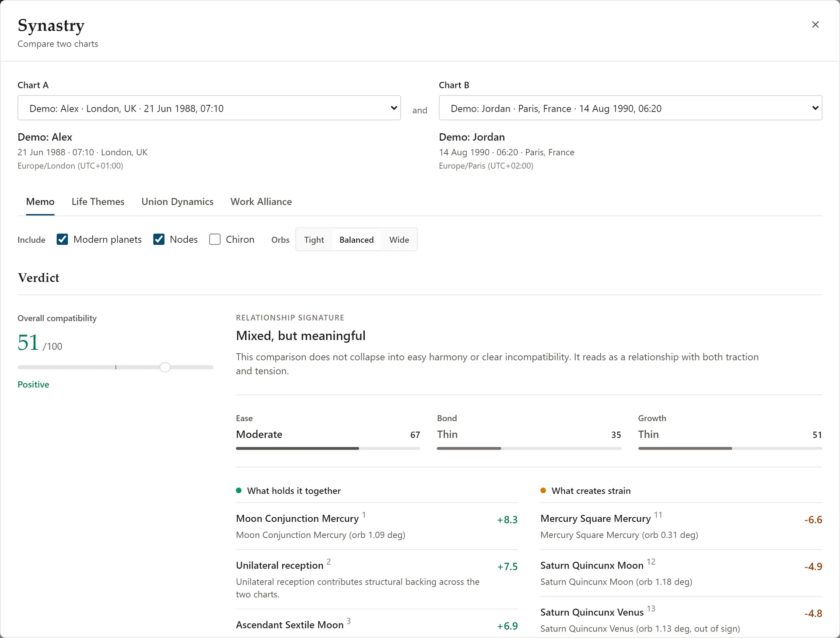Screen dimensions: 840x638
Task: Click the Bond progress bar
Action: coord(529,448)
